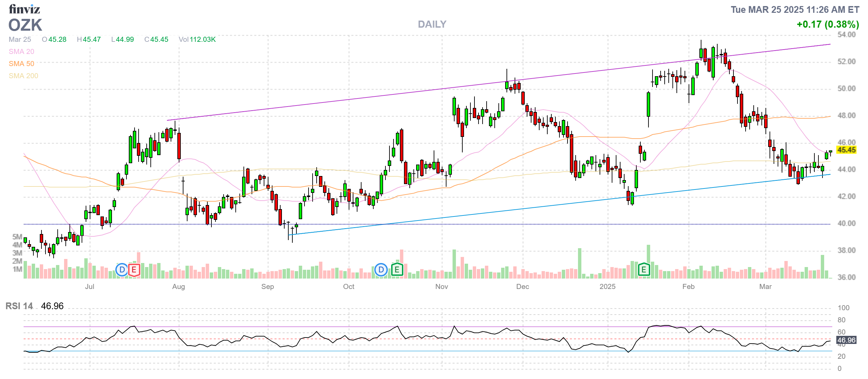Toggle the SMA 200 legend label
This screenshot has width=868, height=379.
23,76
